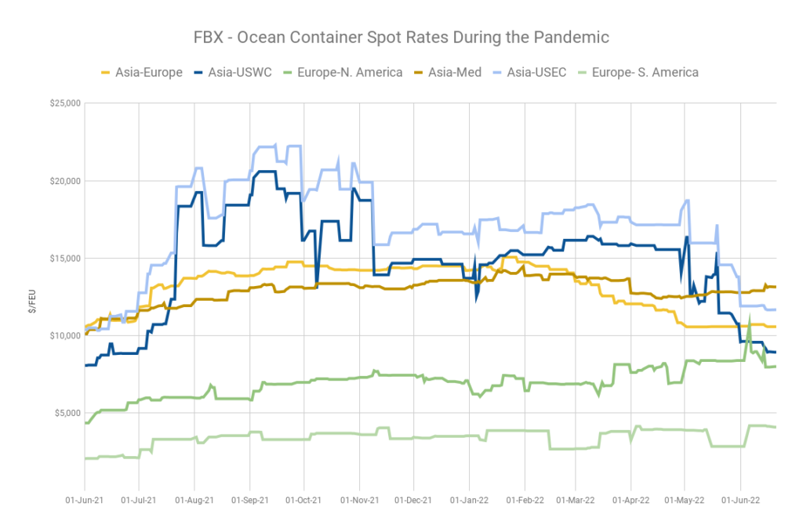The height and width of the screenshot is (532, 803).
Task: Click the 01-Sep-21 x-axis label
Action: [250, 501]
